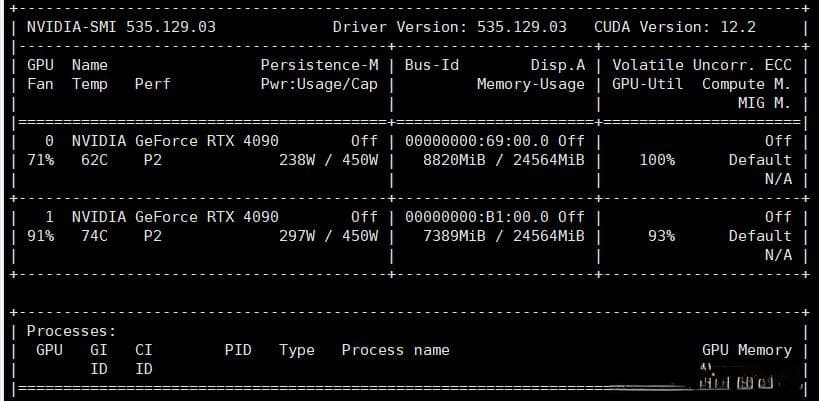
Task: Click the Fan column header
Action: click(x=40, y=84)
